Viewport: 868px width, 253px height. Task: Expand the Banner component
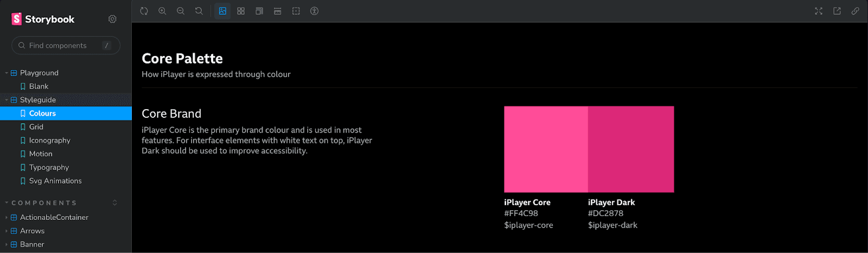pos(66,244)
